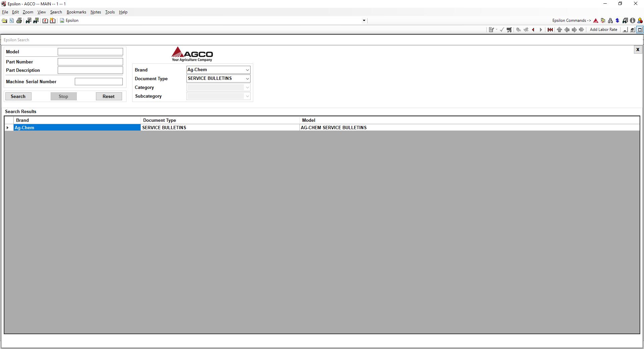Image resolution: width=644 pixels, height=349 pixels.
Task: Click the hierarchy tree command icon
Action: (610, 20)
